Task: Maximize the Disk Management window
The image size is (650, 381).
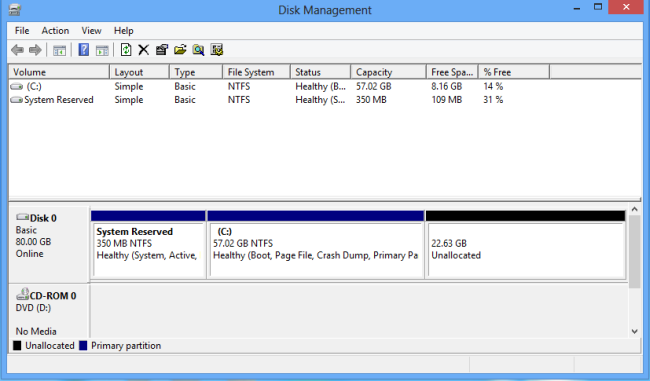Action: tap(598, 7)
